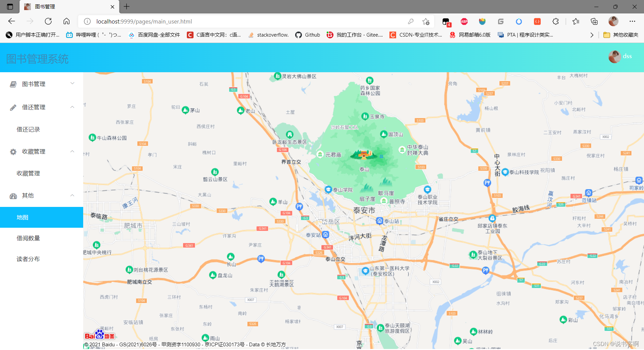Click the dss username
Screen dimensions: 644x350
point(627,56)
